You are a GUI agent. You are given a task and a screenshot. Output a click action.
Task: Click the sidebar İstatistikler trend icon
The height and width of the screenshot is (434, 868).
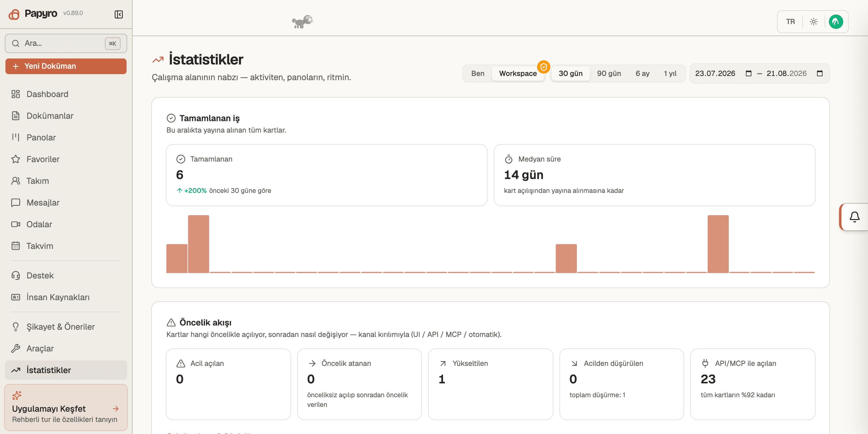15,370
